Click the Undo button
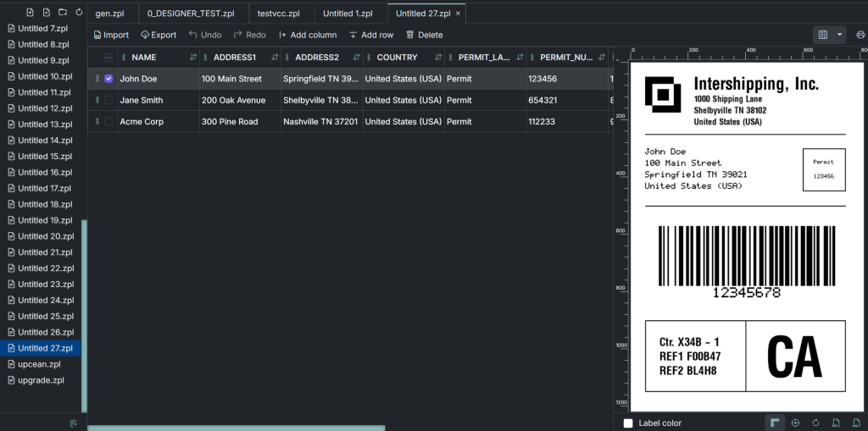The width and height of the screenshot is (868, 431). (x=205, y=35)
